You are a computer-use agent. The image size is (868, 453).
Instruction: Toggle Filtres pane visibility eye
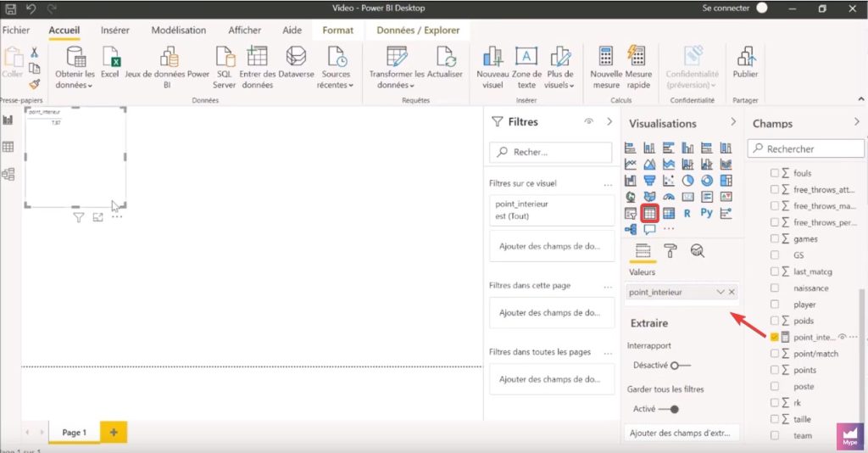coord(588,121)
